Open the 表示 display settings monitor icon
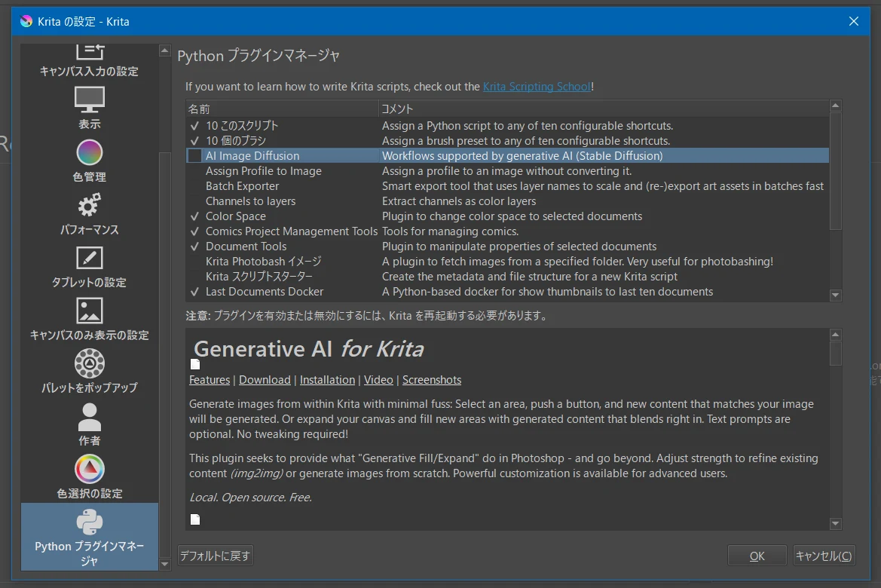This screenshot has width=881, height=588. point(90,100)
